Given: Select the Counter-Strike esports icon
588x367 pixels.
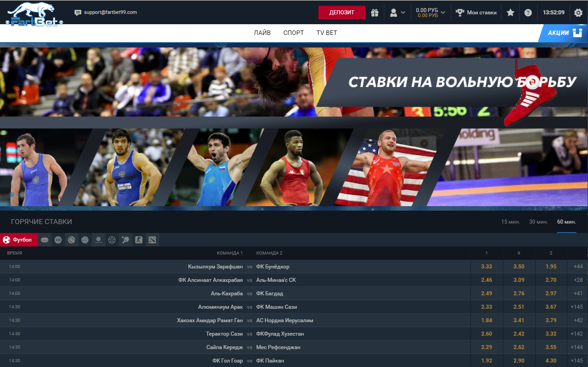Looking at the screenshot, I should 139,240.
